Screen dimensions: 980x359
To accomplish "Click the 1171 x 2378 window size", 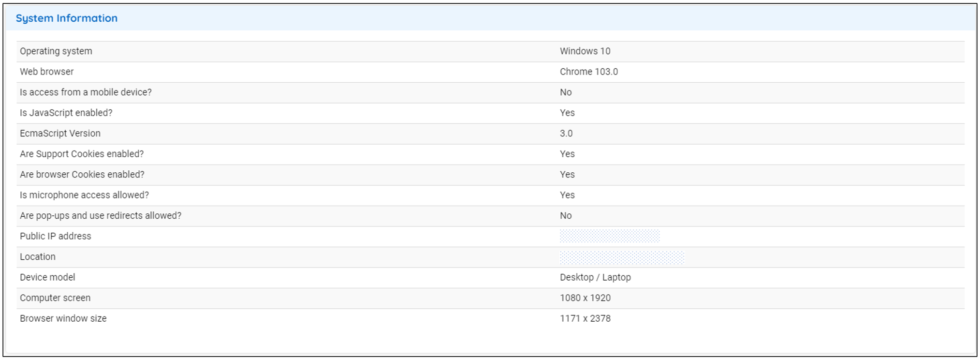I will click(x=585, y=318).
